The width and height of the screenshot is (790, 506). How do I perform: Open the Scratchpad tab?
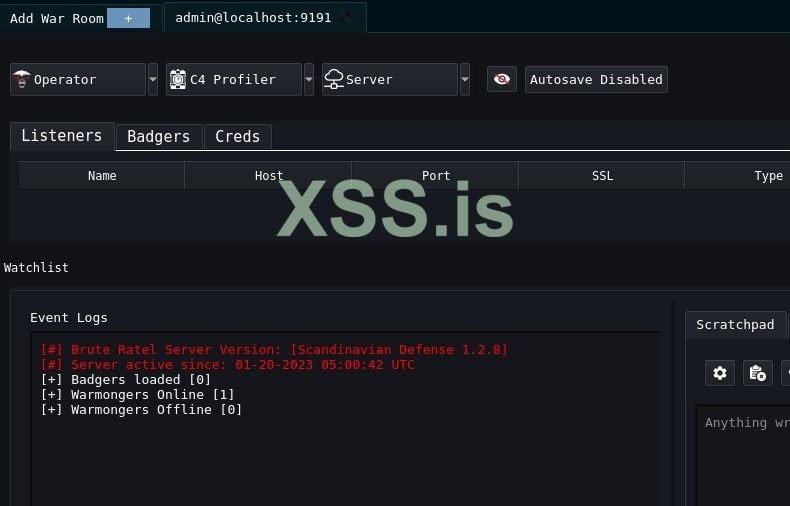click(x=735, y=325)
